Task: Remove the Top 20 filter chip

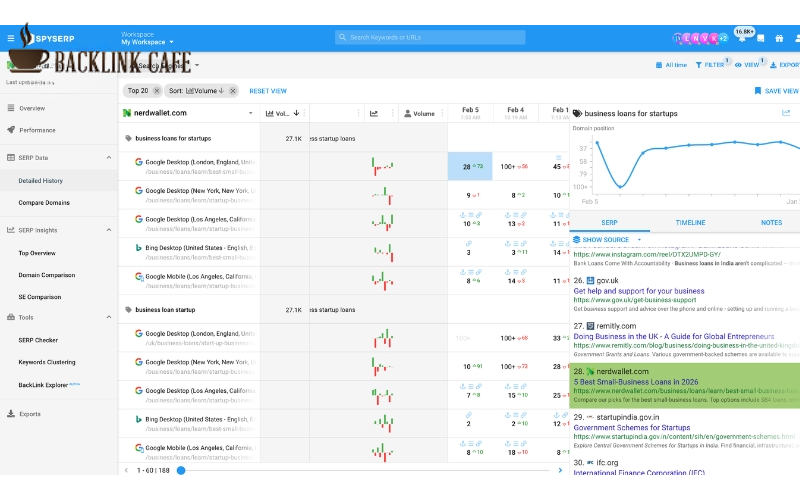Action: pyautogui.click(x=157, y=91)
